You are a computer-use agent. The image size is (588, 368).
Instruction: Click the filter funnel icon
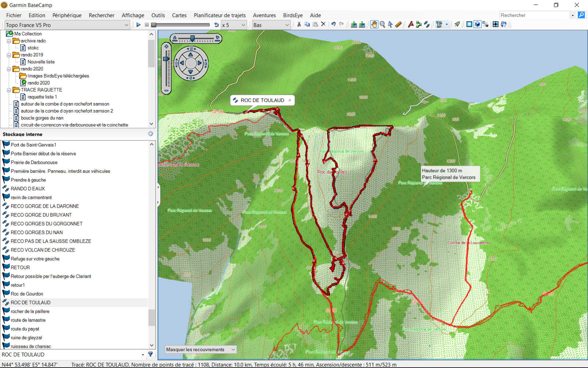(151, 354)
